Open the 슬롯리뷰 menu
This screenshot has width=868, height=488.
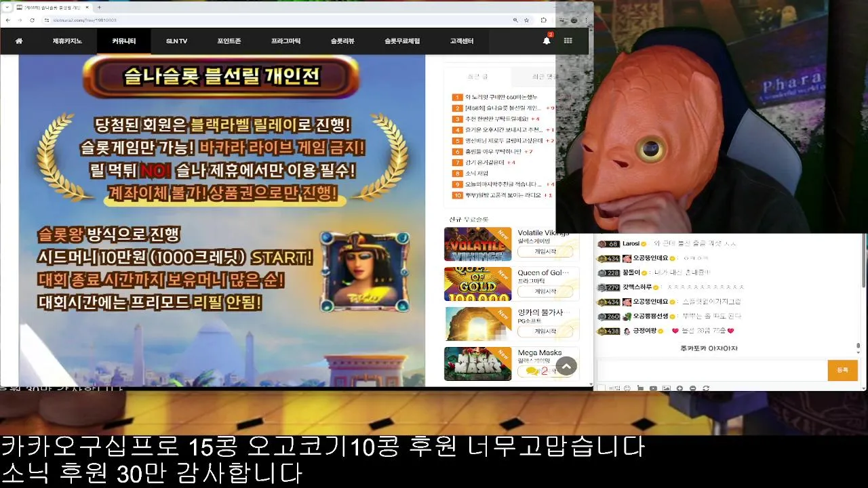[x=342, y=41]
